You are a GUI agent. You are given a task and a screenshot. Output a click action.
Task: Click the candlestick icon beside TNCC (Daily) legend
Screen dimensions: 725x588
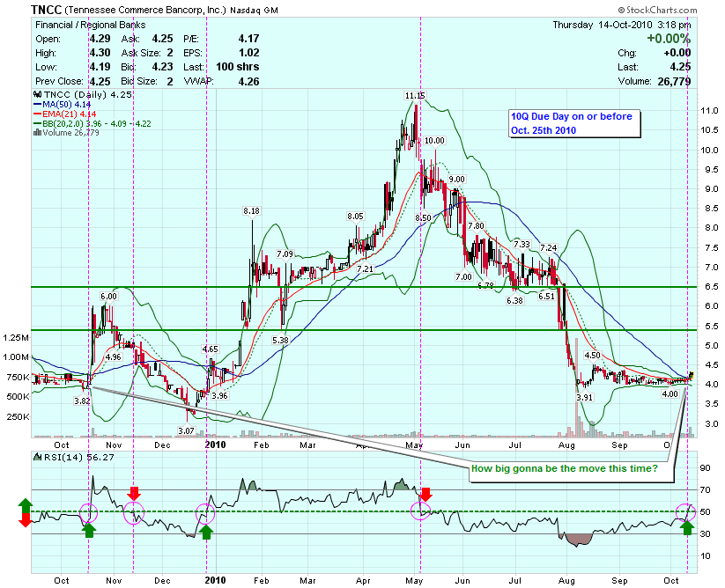tap(38, 95)
